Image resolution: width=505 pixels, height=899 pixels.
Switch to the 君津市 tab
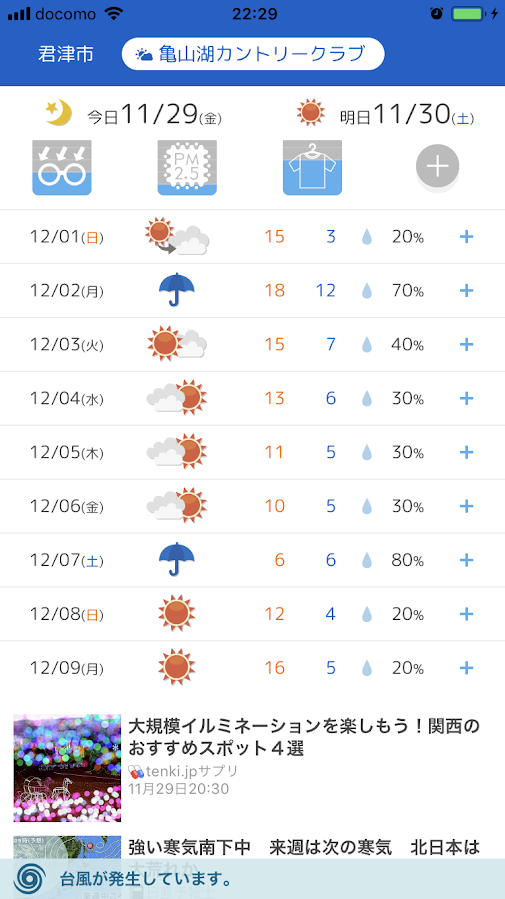66,54
